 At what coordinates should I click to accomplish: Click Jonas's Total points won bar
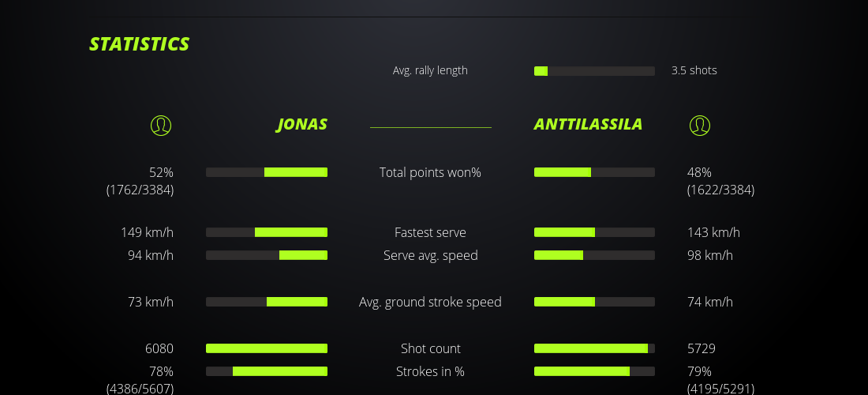tap(267, 172)
